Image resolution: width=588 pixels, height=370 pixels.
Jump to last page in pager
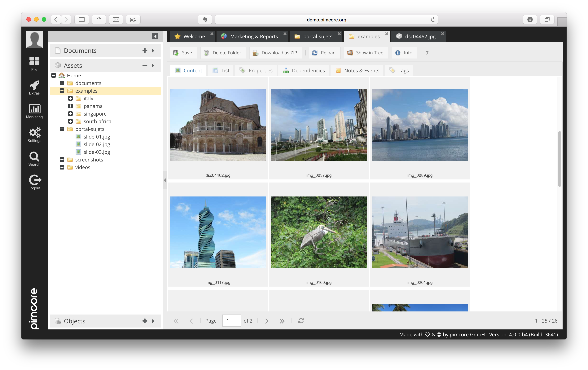(282, 321)
